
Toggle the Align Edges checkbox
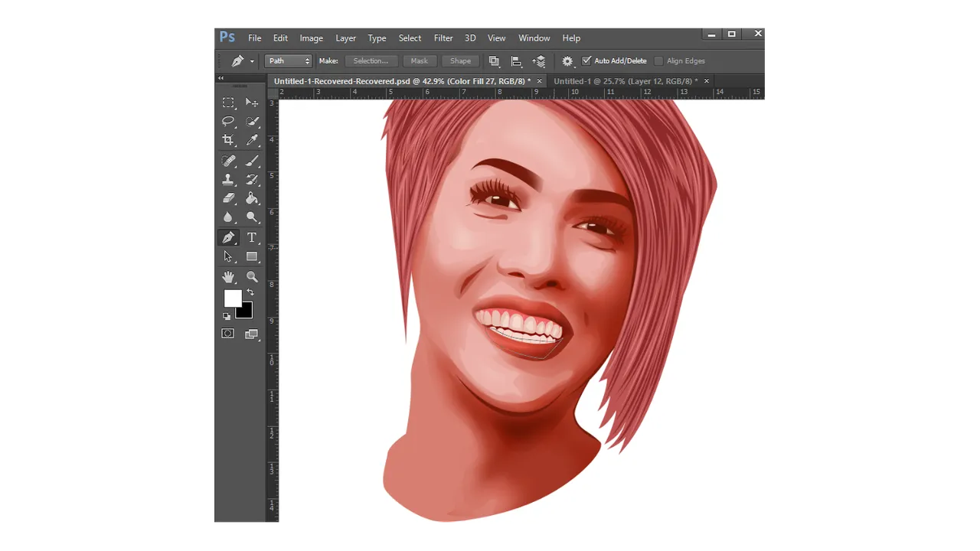[658, 60]
